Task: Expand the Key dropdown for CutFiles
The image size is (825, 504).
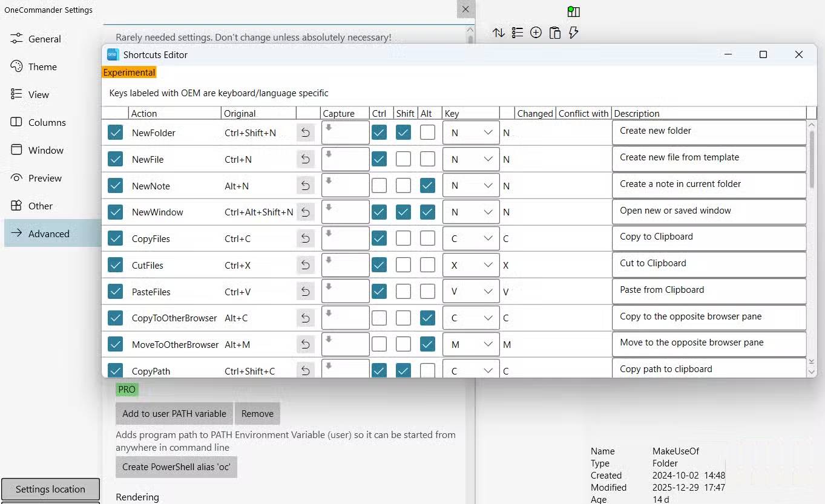Action: point(471,266)
